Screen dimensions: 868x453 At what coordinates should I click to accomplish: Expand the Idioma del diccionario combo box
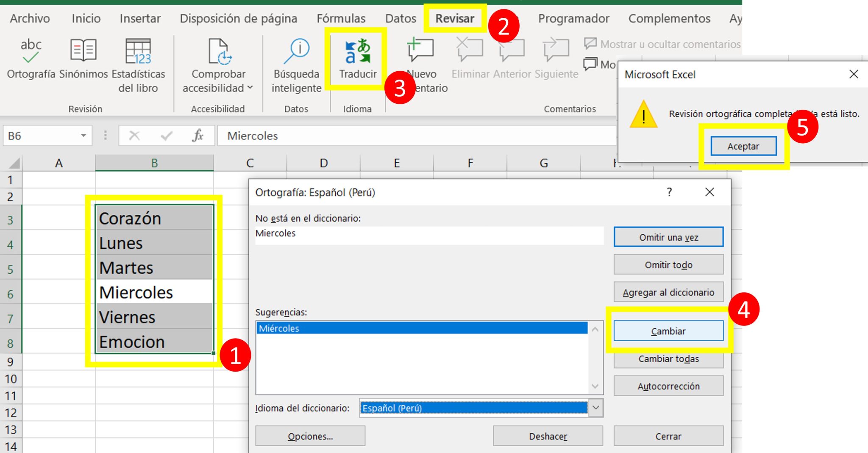tap(595, 408)
